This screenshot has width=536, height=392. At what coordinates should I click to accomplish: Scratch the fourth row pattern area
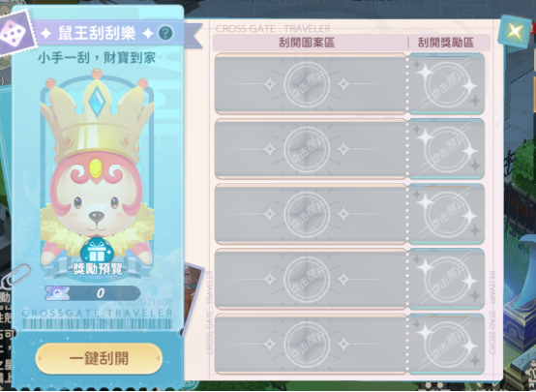[311, 279]
